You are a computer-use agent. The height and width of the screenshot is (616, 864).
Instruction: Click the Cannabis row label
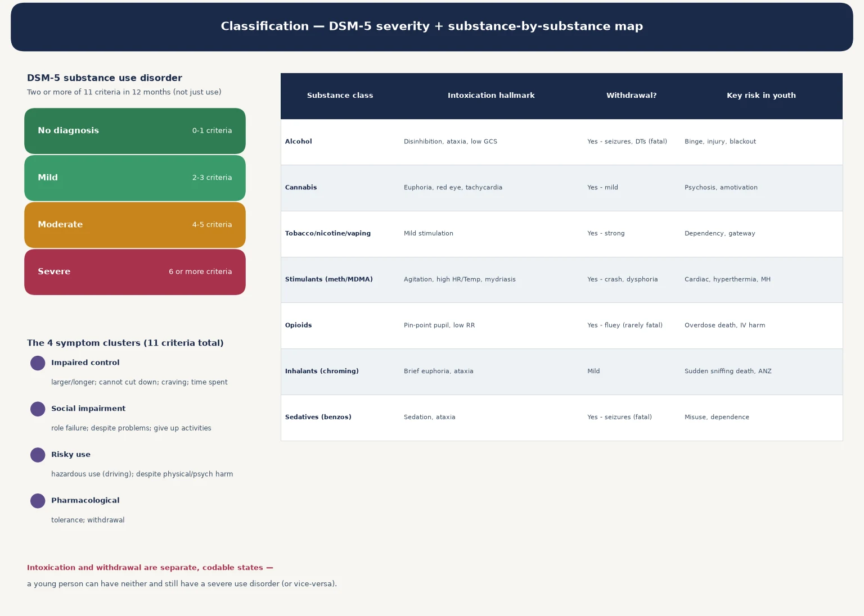(x=301, y=188)
